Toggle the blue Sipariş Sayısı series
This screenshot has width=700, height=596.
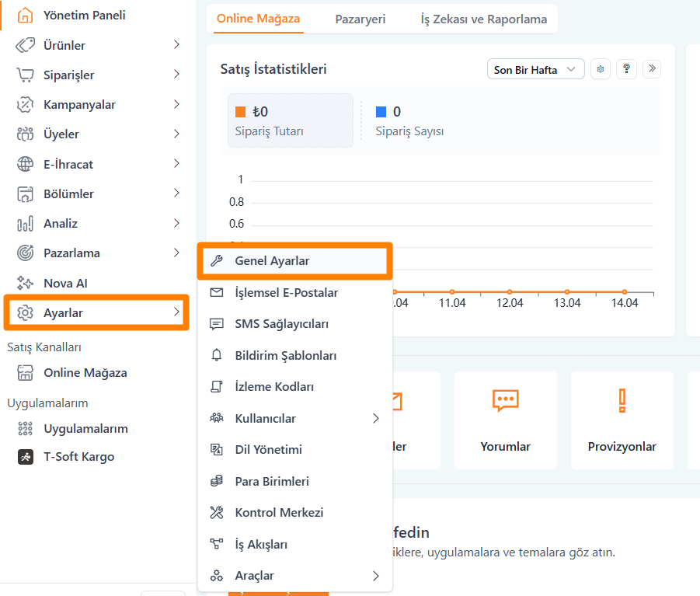[381, 112]
